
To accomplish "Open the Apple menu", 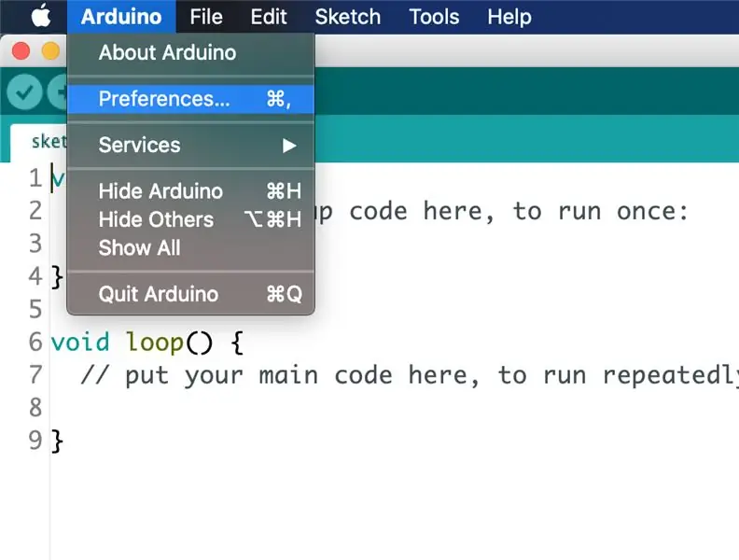I will click(41, 17).
